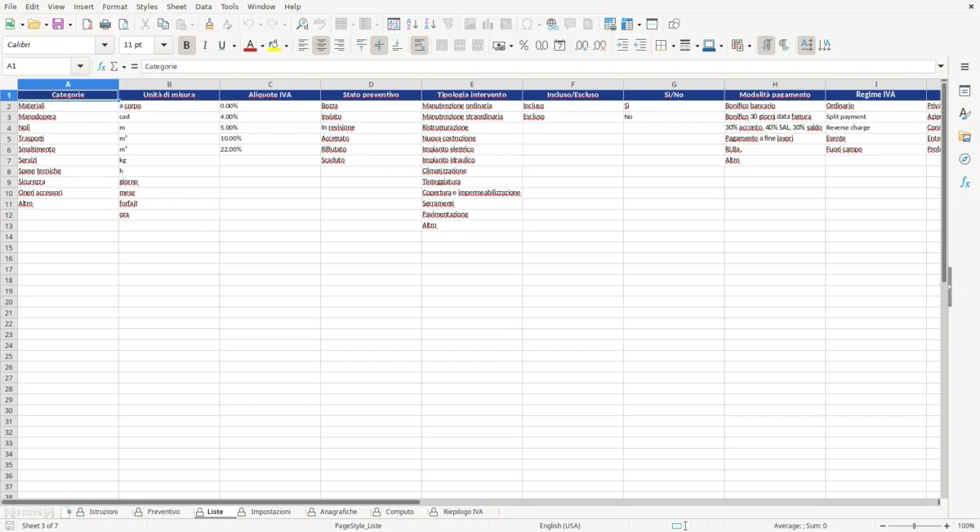Expand the Name Box dropdown

80,67
